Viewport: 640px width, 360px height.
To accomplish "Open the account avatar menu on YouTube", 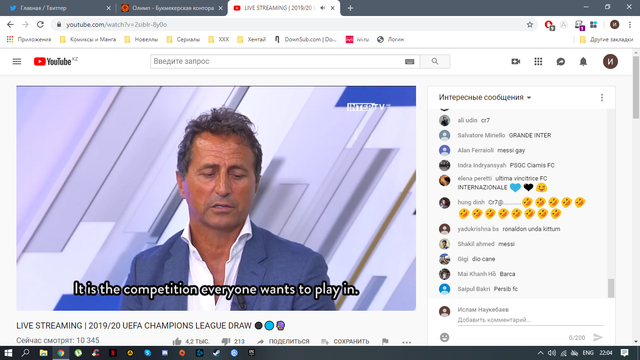I will pos(610,62).
